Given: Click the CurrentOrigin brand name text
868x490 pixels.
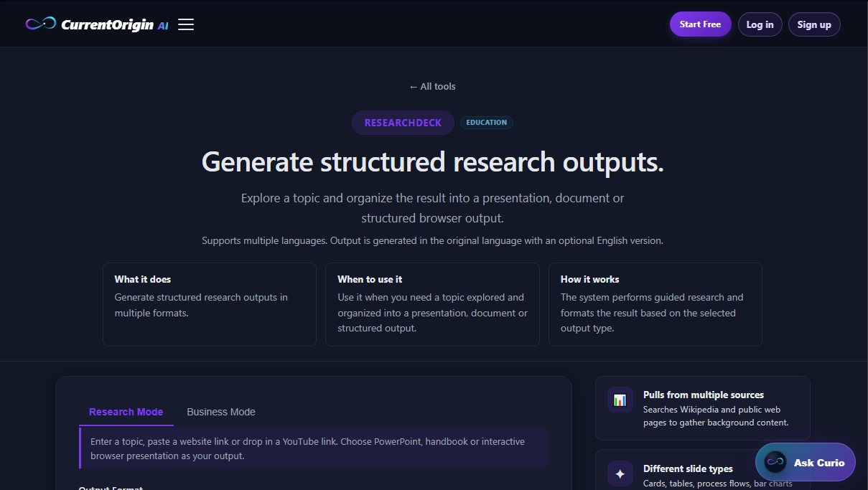Looking at the screenshot, I should click(x=108, y=24).
